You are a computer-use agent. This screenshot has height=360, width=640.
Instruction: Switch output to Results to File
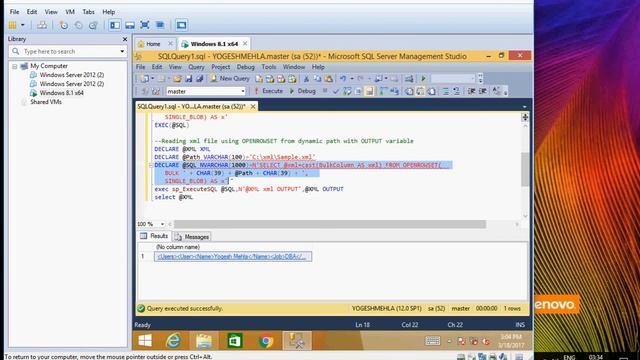pos(431,91)
